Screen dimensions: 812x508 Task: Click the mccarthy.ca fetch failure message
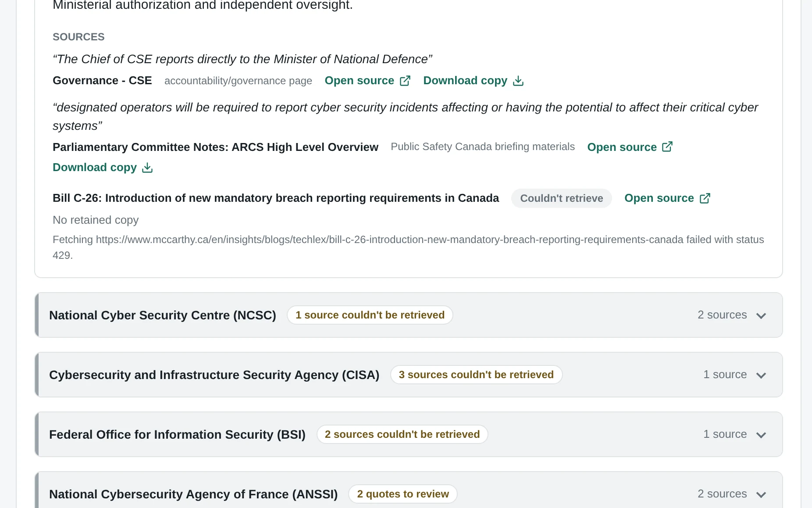point(408,247)
